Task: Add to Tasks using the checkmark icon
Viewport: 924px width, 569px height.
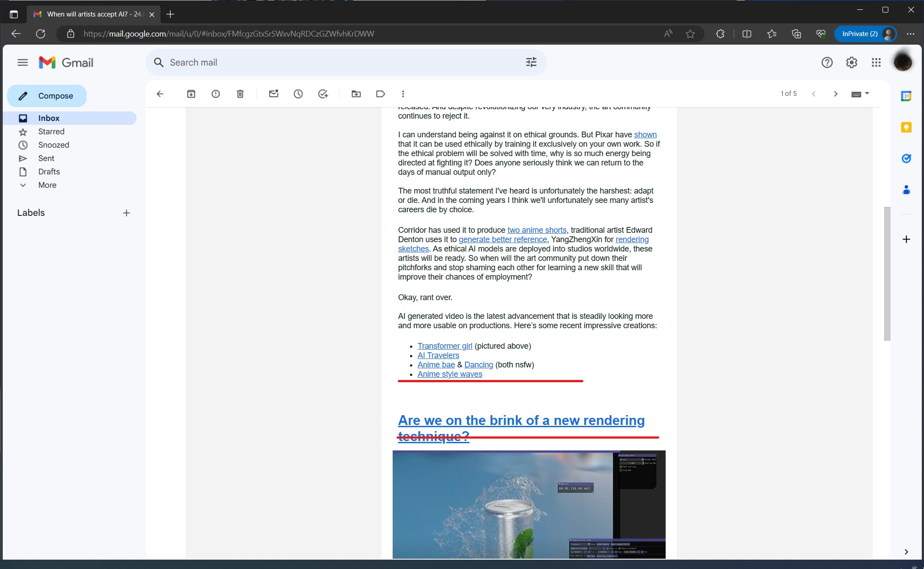Action: click(323, 94)
